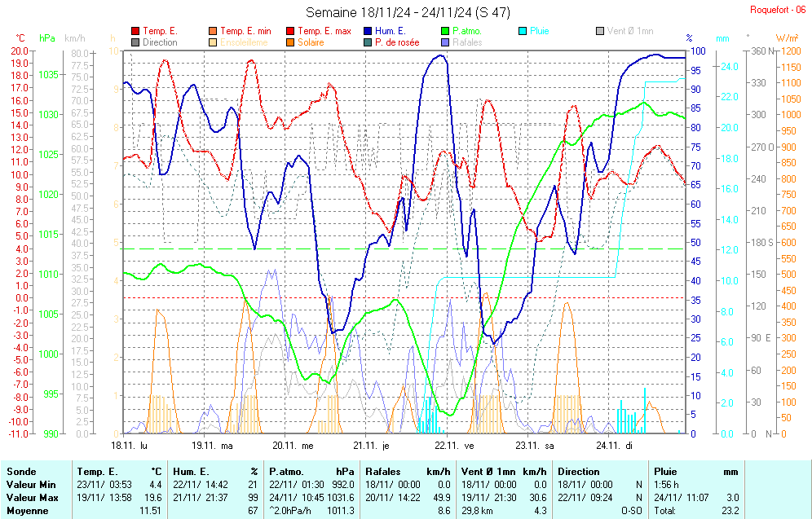Select the P.atmo. legend label
Screen dimensions: 812x519
coord(467,31)
